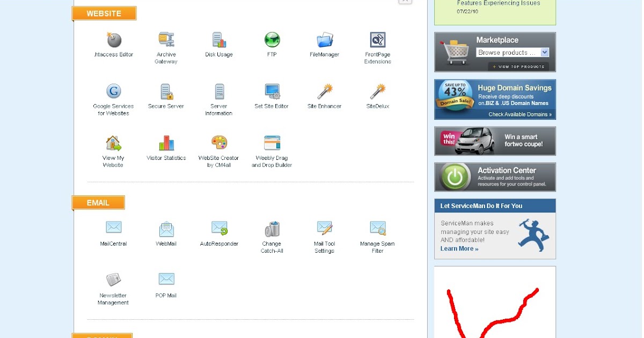Click the EMAIL section header
Image resolution: width=644 pixels, height=338 pixels.
pyautogui.click(x=98, y=203)
